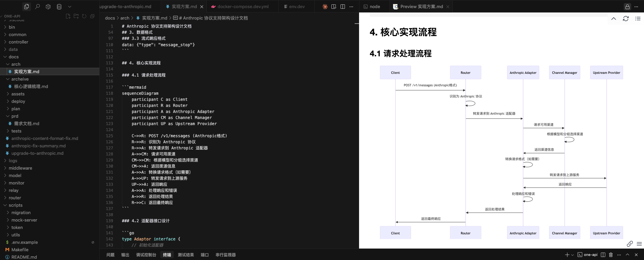Open the Search view in activity bar

pyautogui.click(x=37, y=6)
